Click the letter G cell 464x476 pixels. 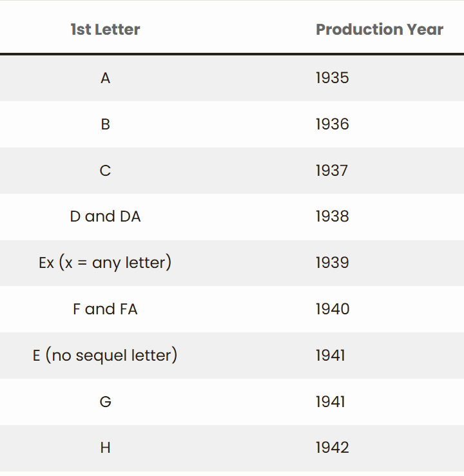coord(106,402)
